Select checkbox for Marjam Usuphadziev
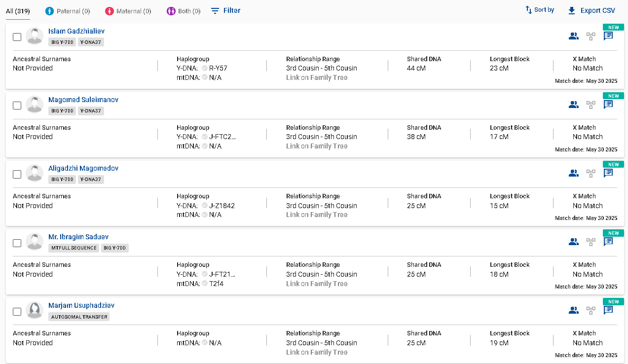The image size is (628, 364). (x=17, y=311)
